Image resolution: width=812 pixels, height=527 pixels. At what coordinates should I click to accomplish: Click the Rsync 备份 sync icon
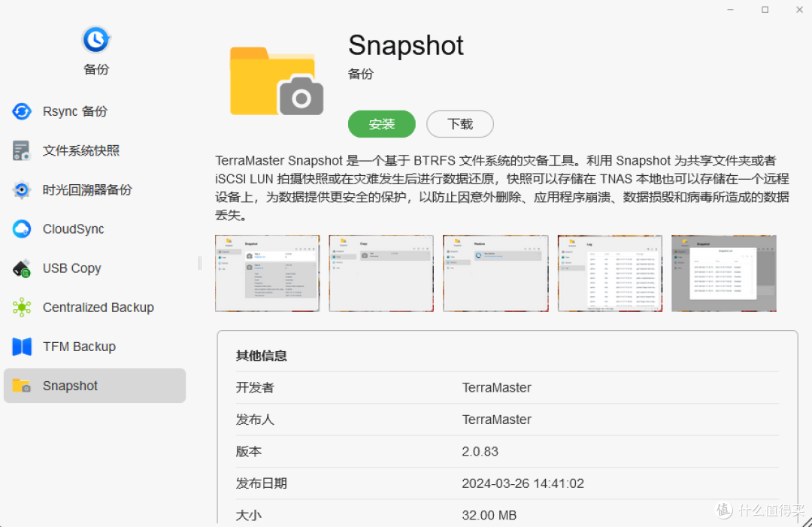[22, 111]
